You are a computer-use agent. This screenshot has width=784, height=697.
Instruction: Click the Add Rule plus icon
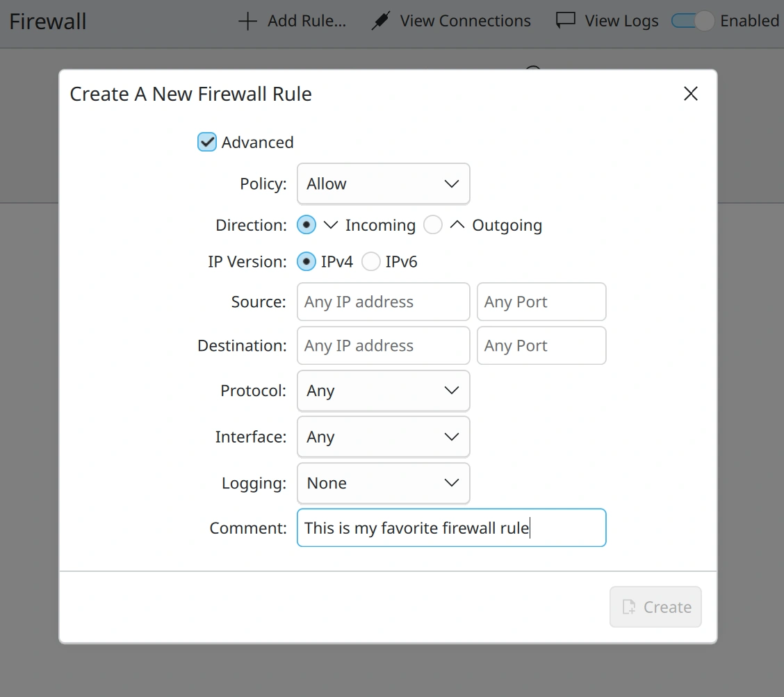pos(247,21)
